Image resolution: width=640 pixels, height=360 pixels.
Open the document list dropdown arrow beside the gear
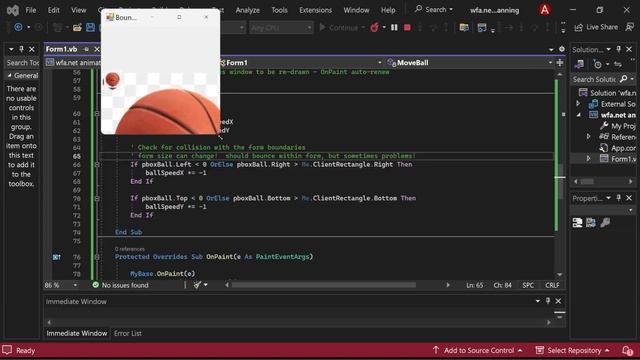tap(551, 49)
